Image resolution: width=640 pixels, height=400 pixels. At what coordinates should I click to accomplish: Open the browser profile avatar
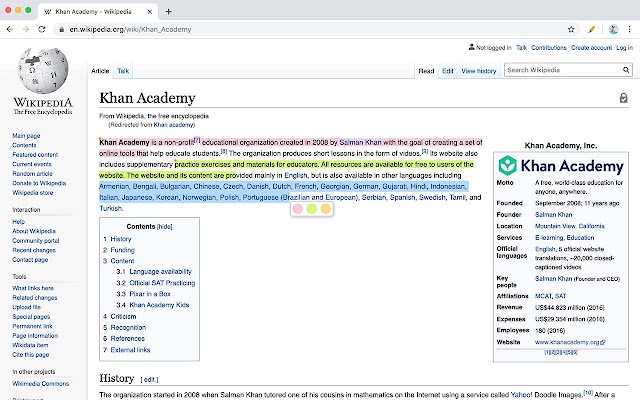(613, 29)
